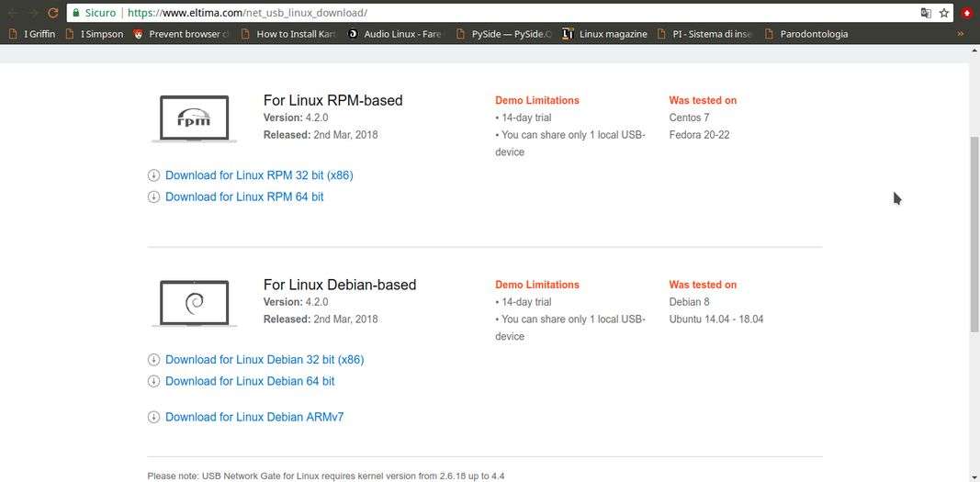Screen dimensions: 980x482
Task: Click download icon beside Debian 64 bit
Action: pos(153,381)
